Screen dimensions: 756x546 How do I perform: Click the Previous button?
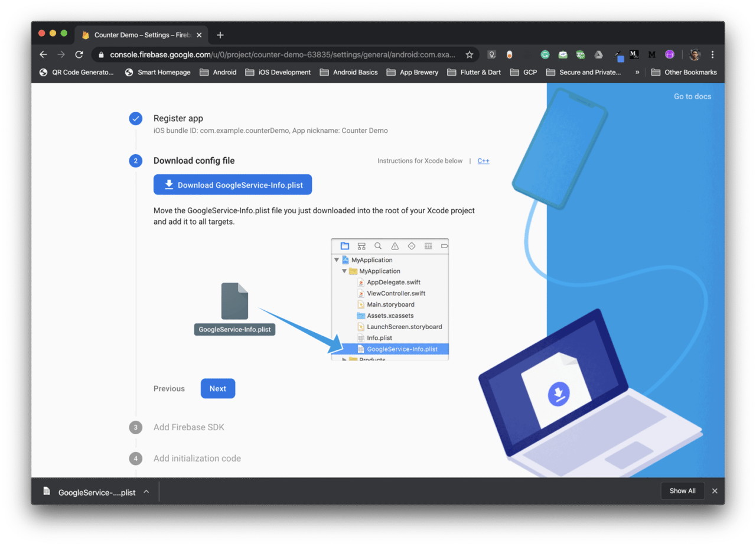(169, 388)
